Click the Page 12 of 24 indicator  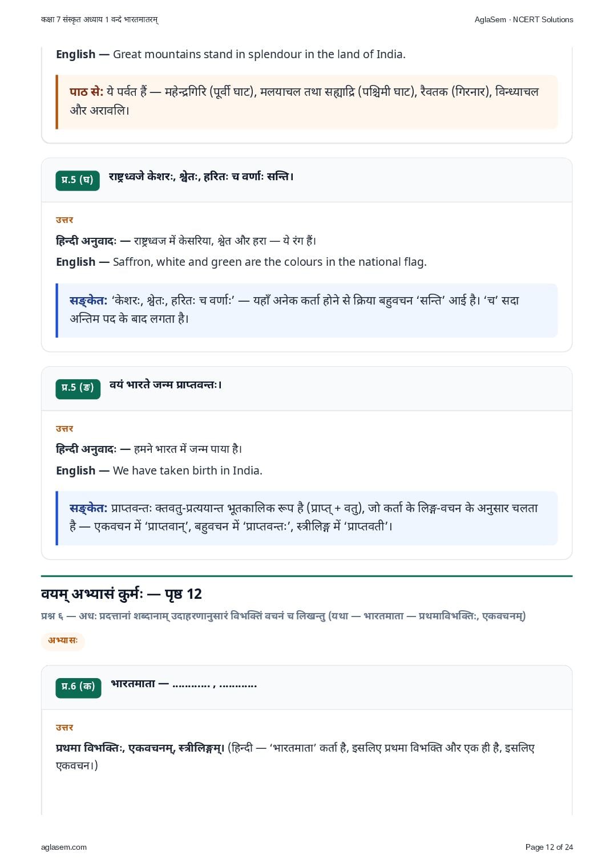coord(549,847)
